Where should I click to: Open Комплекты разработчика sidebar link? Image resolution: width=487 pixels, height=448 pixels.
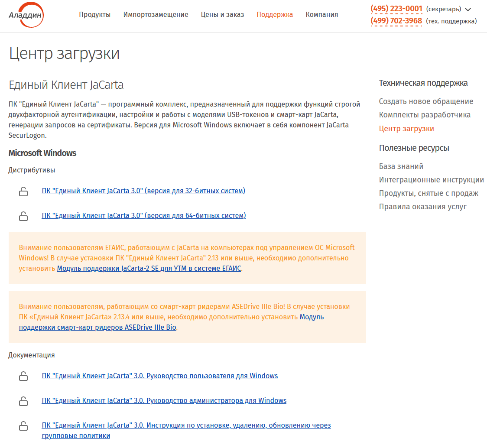[425, 115]
